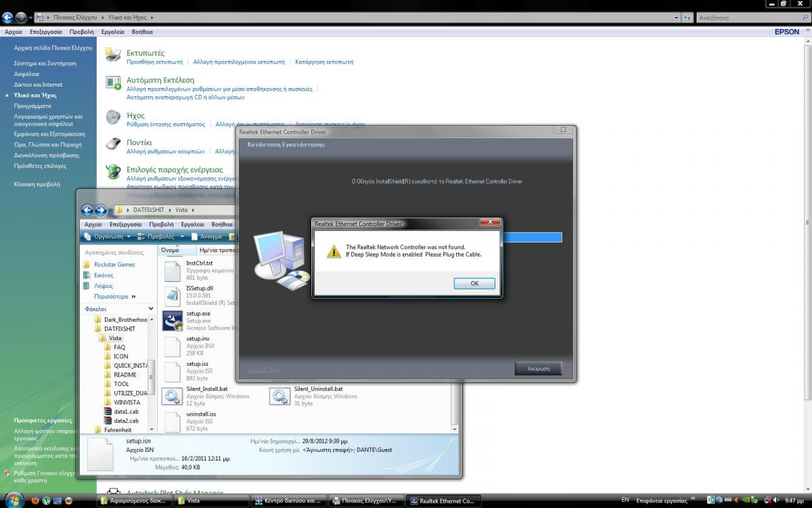
Task: Click the Ποντίκι mouse icon
Action: (x=114, y=146)
